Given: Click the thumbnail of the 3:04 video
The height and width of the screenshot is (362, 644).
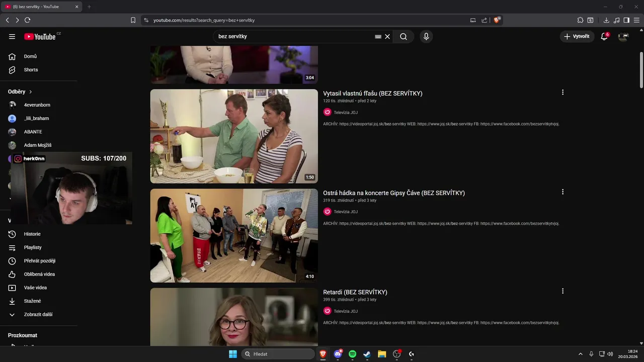Looking at the screenshot, I should (x=234, y=65).
